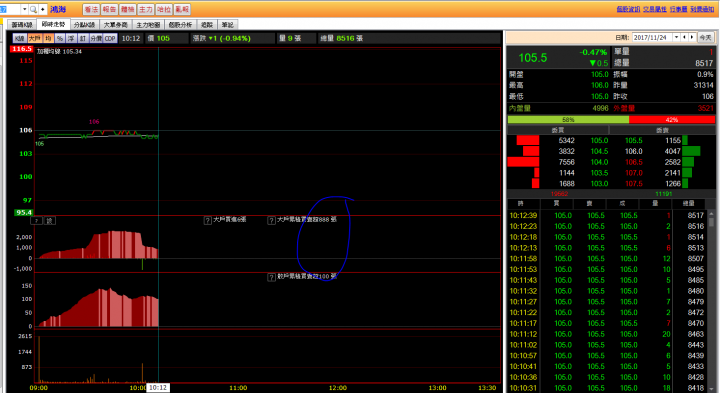Click the last price 105.5 in quote panel
Viewport: 720px width, 393px height.
533,58
